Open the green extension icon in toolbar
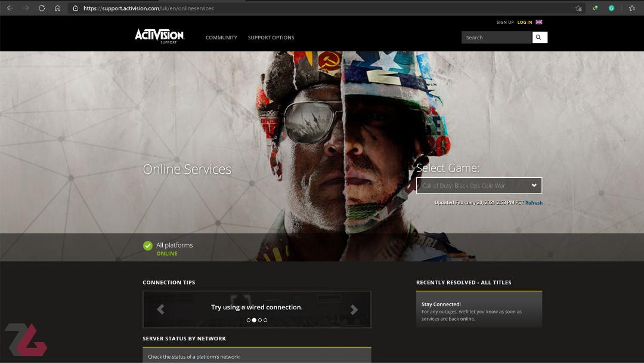The height and width of the screenshot is (363, 644). click(x=595, y=8)
